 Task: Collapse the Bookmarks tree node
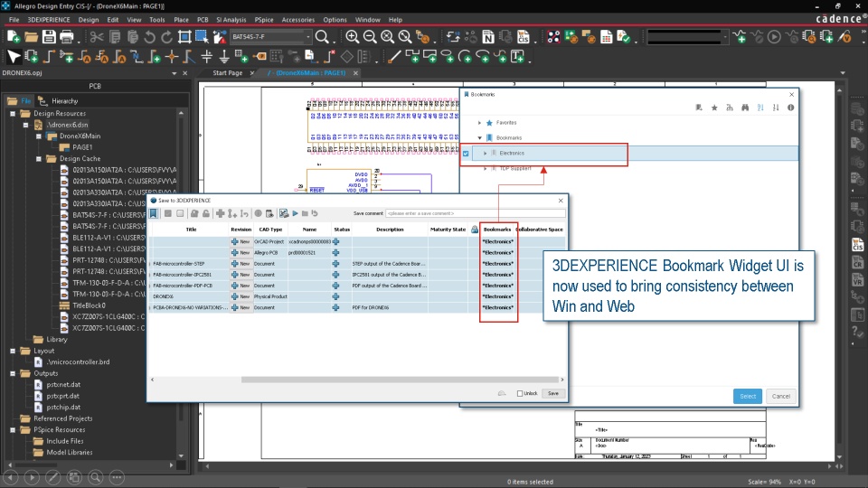pos(479,137)
